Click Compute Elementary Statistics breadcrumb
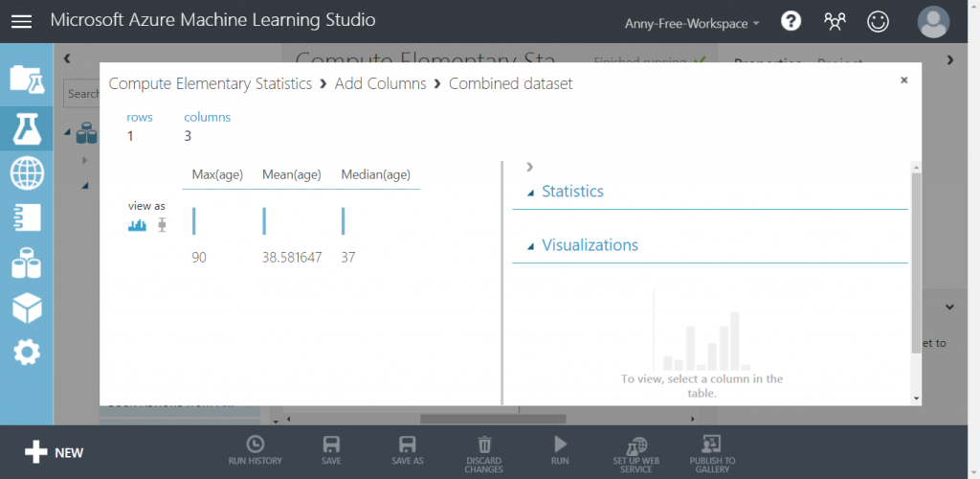The width and height of the screenshot is (980, 479). tap(210, 83)
